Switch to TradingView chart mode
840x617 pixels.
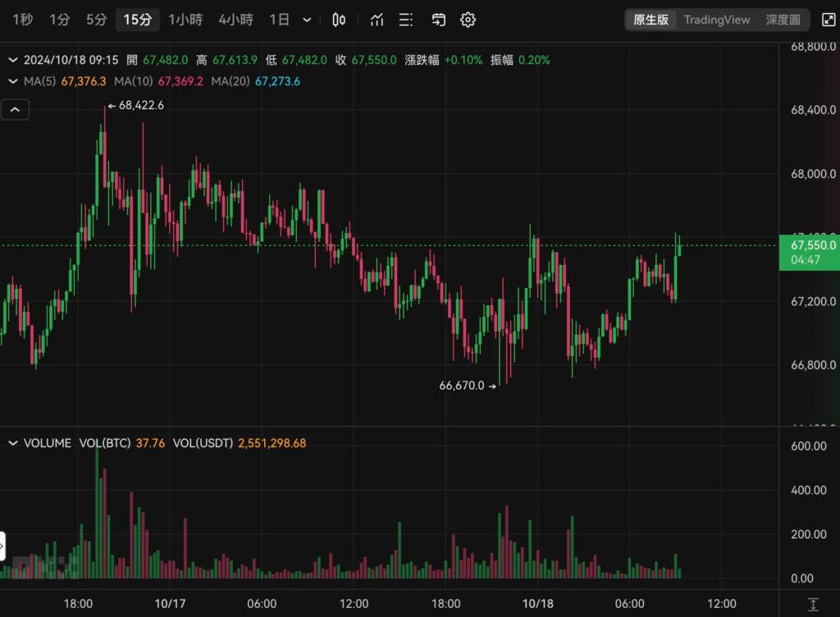[717, 20]
